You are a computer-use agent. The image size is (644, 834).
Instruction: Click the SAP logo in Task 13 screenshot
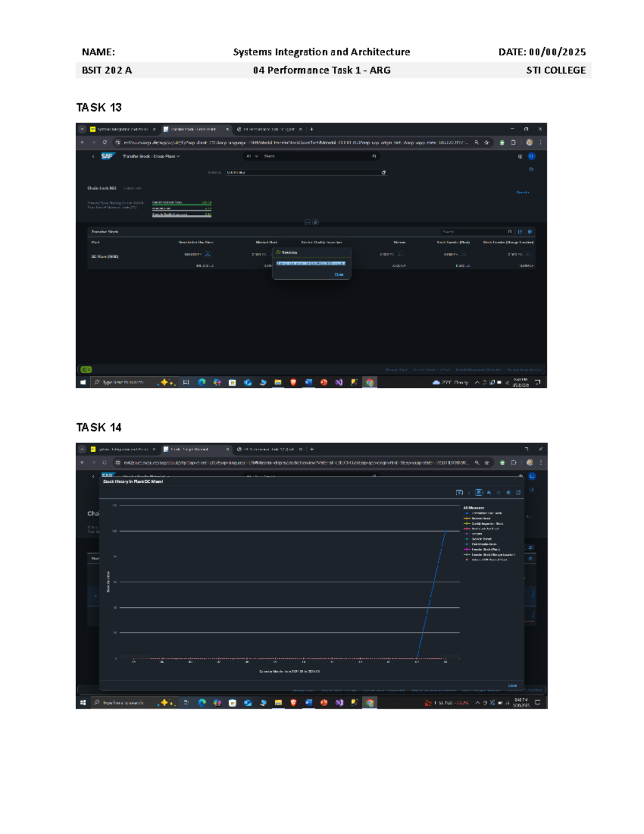(107, 156)
